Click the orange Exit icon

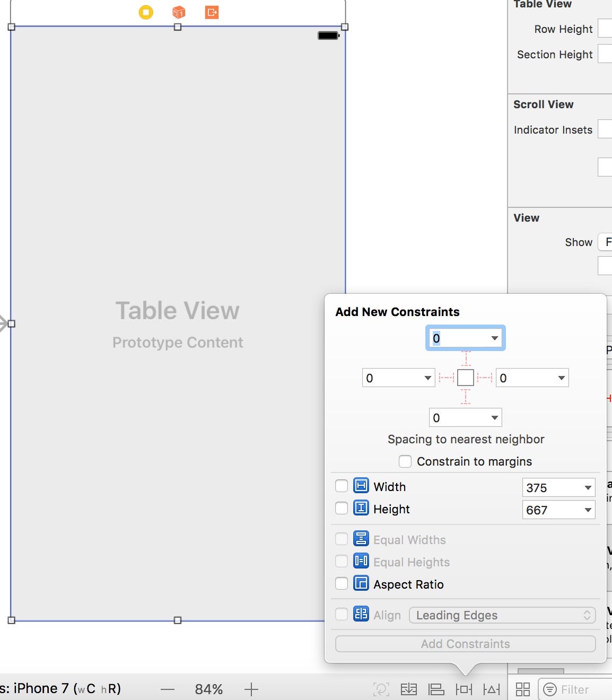click(x=212, y=12)
